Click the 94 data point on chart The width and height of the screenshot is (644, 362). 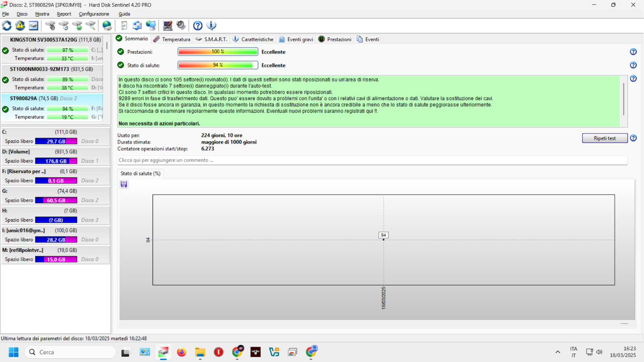pyautogui.click(x=384, y=239)
